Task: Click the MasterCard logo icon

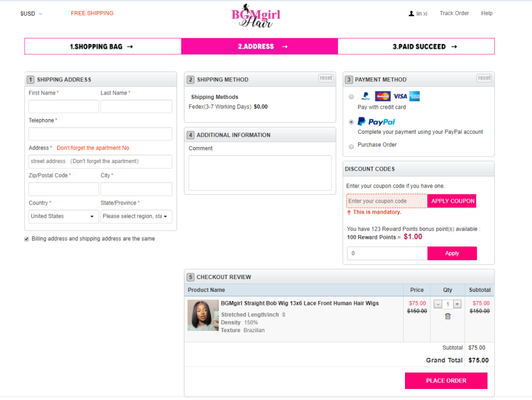Action: click(383, 96)
